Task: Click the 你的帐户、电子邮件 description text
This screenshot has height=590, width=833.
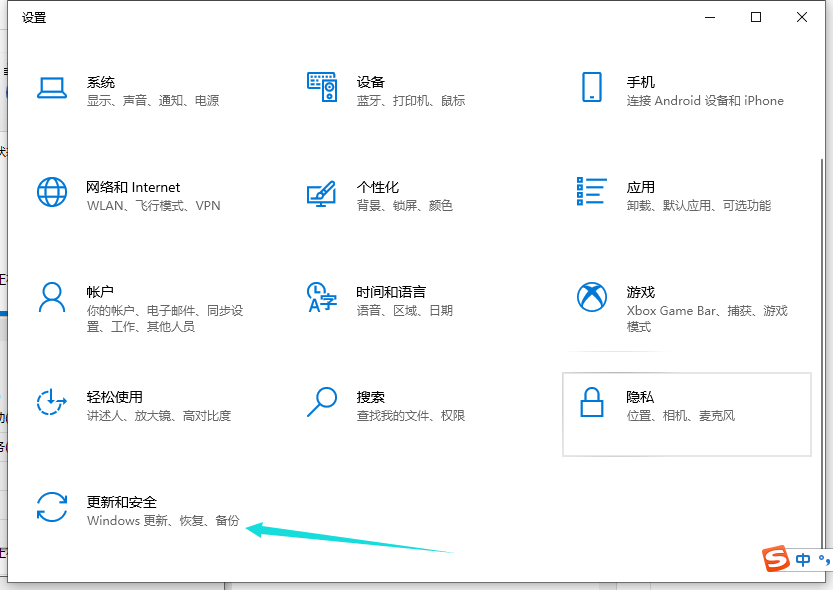Action: pyautogui.click(x=165, y=318)
